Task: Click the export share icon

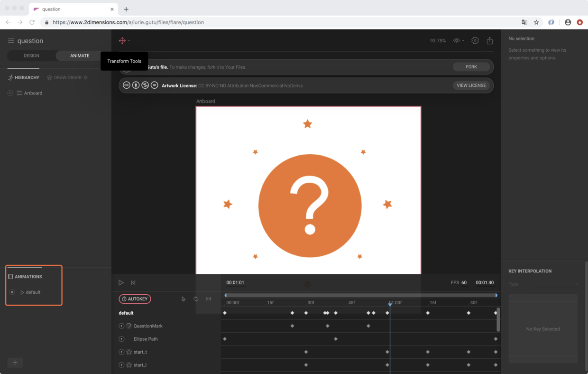Action: coord(490,41)
